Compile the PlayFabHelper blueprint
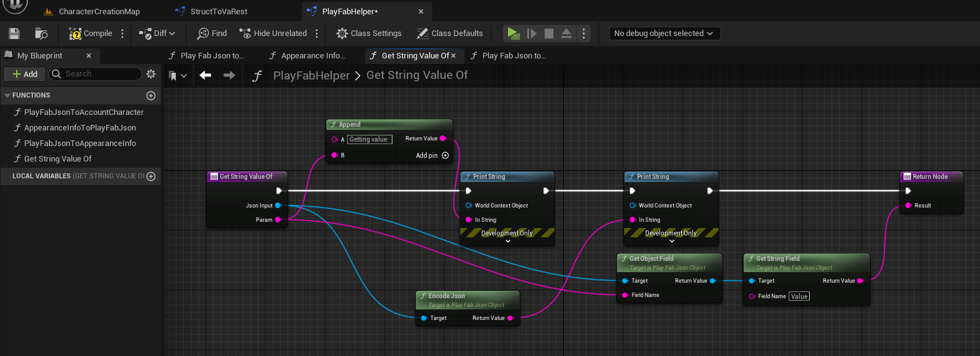 click(91, 34)
